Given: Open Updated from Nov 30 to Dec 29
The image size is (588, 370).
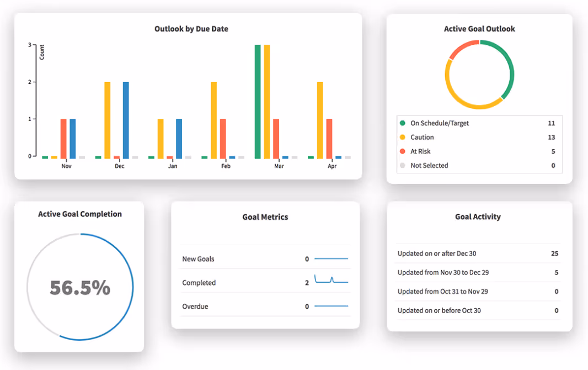Looking at the screenshot, I should pyautogui.click(x=478, y=272).
